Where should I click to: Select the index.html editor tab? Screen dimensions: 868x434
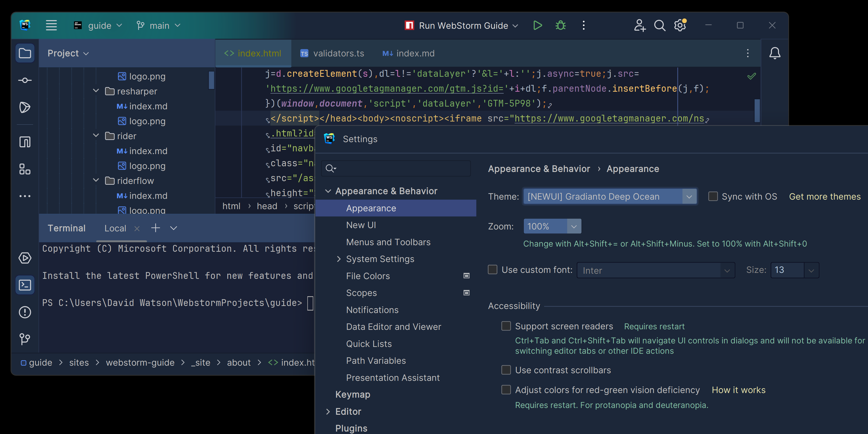pos(253,53)
